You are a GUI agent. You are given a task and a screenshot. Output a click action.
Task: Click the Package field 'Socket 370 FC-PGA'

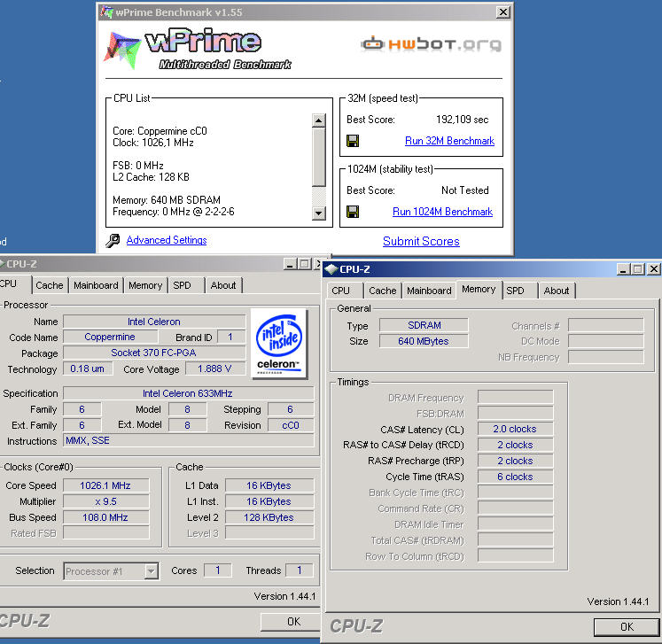(154, 353)
